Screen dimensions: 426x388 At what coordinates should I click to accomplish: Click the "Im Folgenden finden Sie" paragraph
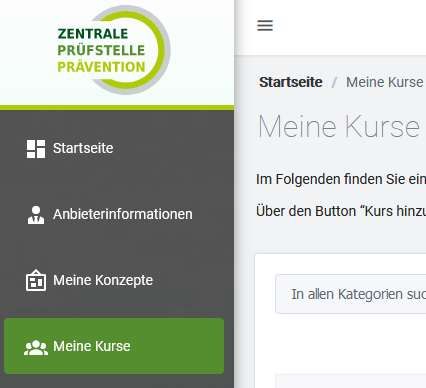click(341, 179)
